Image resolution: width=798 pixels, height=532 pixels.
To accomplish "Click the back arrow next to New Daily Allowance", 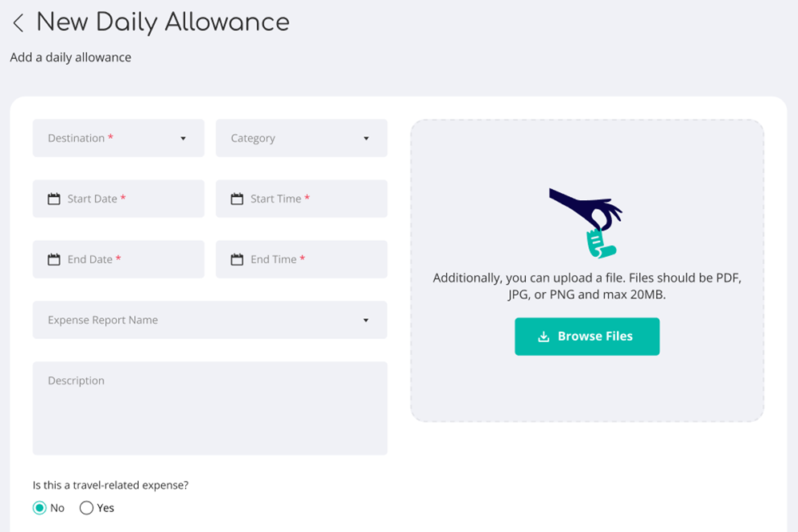I will 18,22.
